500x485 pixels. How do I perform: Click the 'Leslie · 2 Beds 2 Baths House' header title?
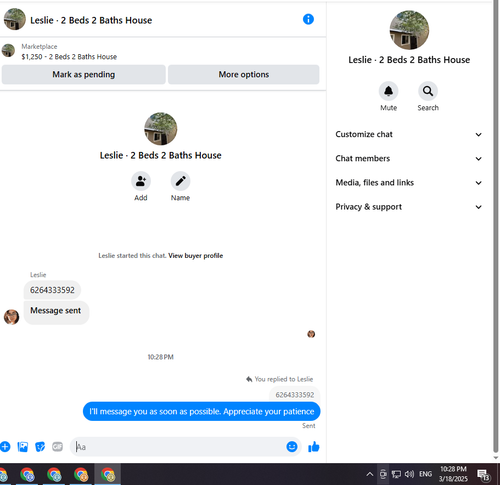click(91, 20)
